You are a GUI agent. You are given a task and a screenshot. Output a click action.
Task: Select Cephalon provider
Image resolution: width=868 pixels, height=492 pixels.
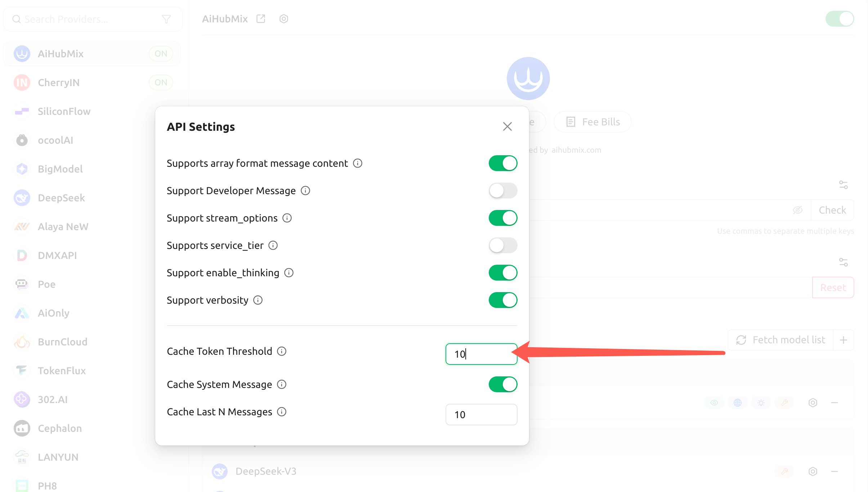click(x=79, y=428)
